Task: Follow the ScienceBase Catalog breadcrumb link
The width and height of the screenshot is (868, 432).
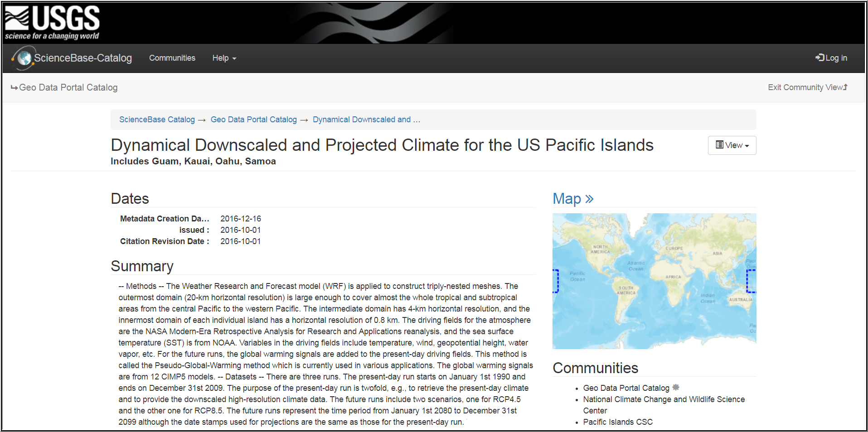Action: [x=157, y=120]
